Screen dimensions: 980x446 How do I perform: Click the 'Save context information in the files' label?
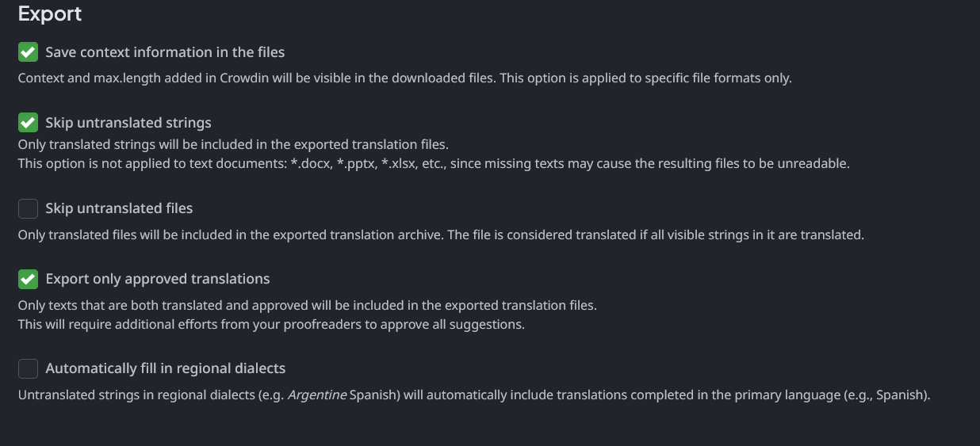(165, 52)
